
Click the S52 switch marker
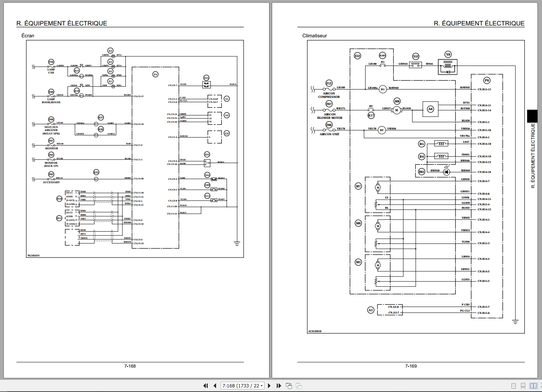point(416,56)
